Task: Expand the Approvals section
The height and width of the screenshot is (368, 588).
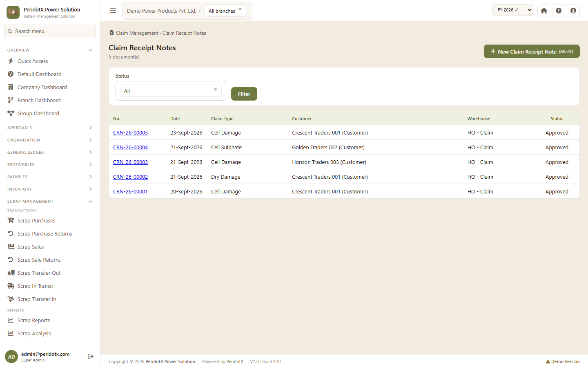Action: pyautogui.click(x=50, y=128)
